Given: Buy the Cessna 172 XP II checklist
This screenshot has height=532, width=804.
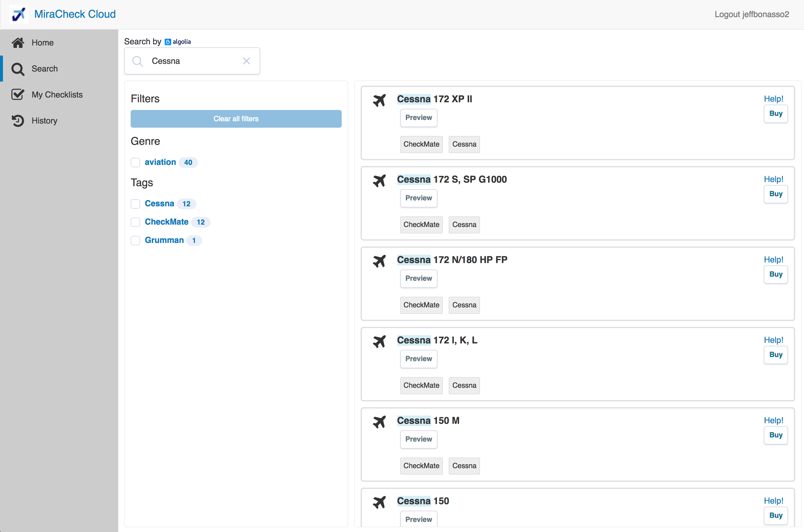Looking at the screenshot, I should (x=776, y=114).
